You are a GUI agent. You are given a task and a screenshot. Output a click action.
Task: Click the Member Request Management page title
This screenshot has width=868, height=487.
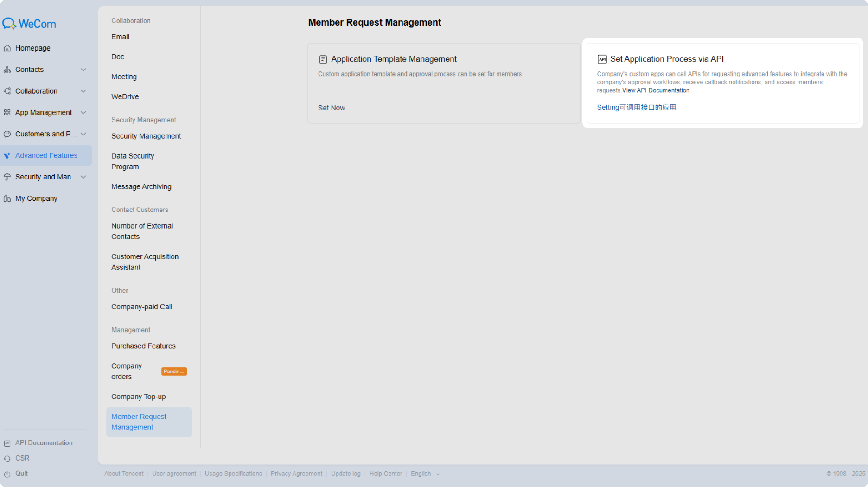375,23
